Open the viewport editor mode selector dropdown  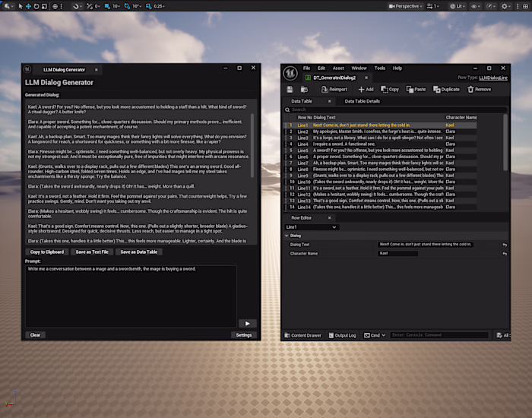[x=8, y=6]
